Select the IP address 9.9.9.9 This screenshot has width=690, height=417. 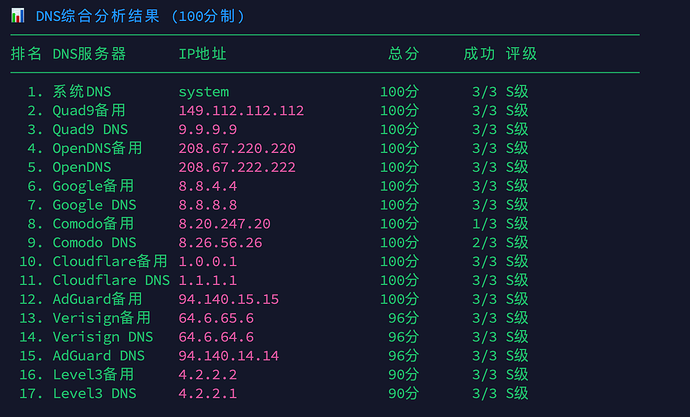tap(208, 129)
